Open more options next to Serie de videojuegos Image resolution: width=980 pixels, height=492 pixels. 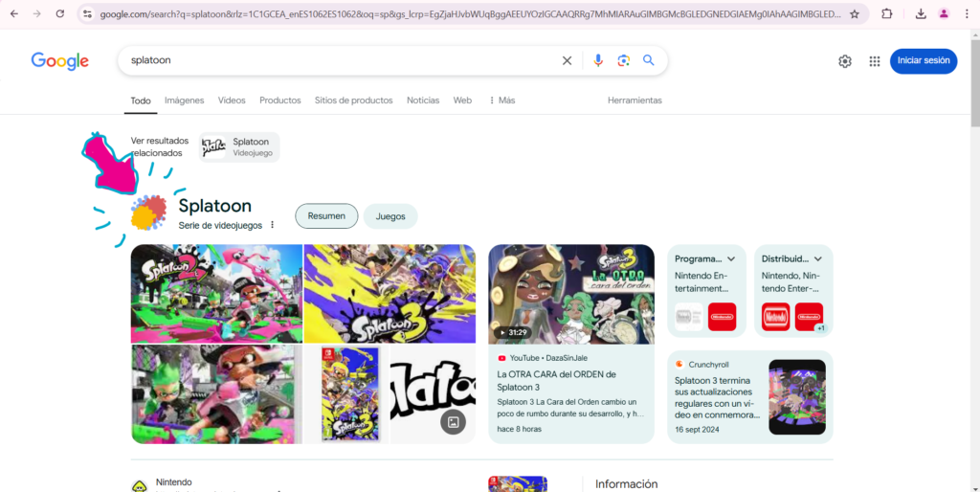pos(273,225)
